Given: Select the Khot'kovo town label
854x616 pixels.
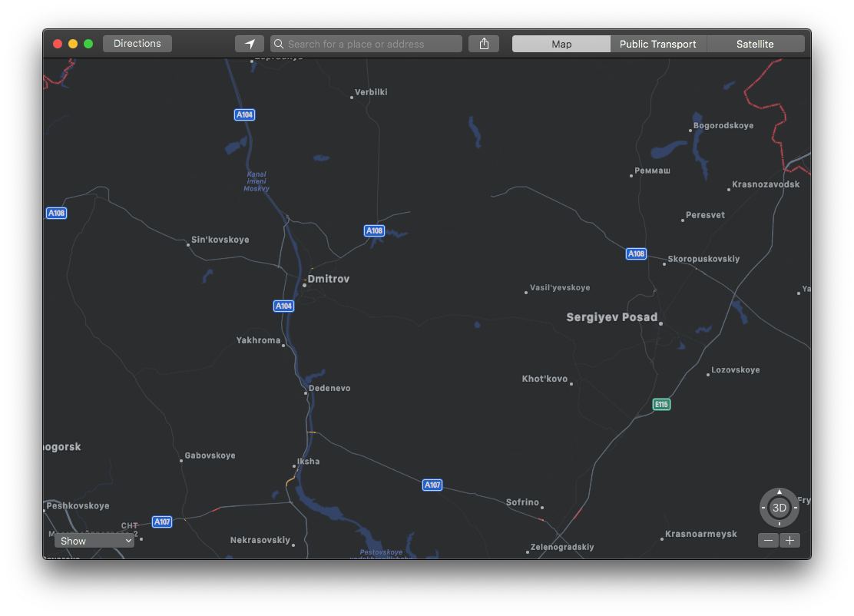Looking at the screenshot, I should [545, 379].
